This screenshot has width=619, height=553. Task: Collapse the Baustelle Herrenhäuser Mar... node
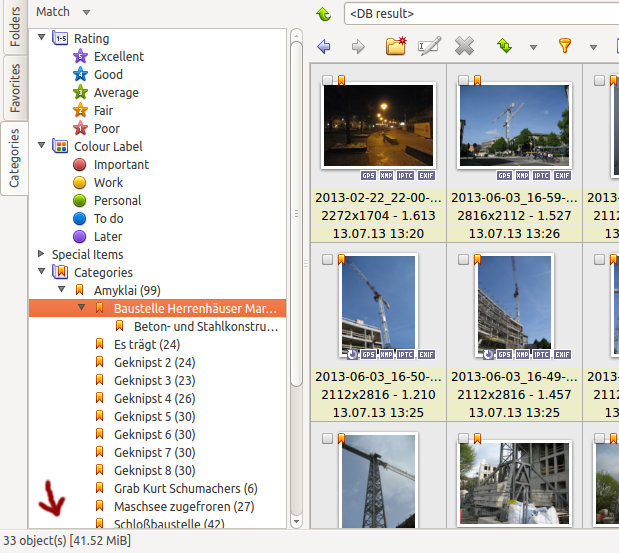[82, 307]
